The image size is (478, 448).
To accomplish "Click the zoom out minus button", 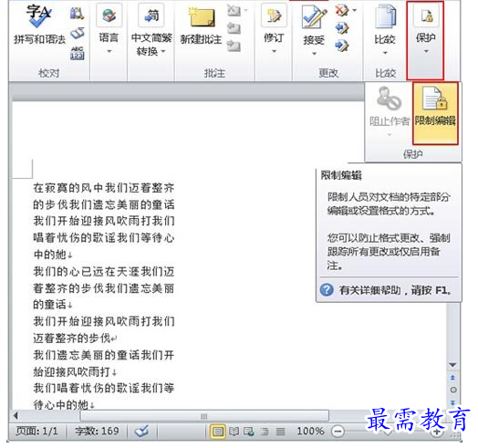I will [338, 432].
